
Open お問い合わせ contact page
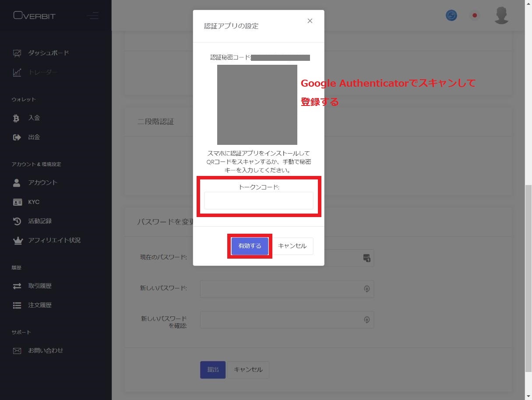coord(46,351)
